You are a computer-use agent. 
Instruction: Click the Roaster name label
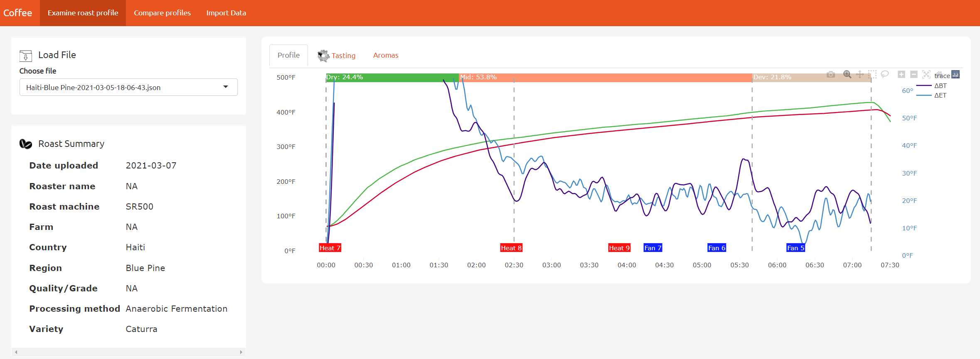click(x=62, y=186)
